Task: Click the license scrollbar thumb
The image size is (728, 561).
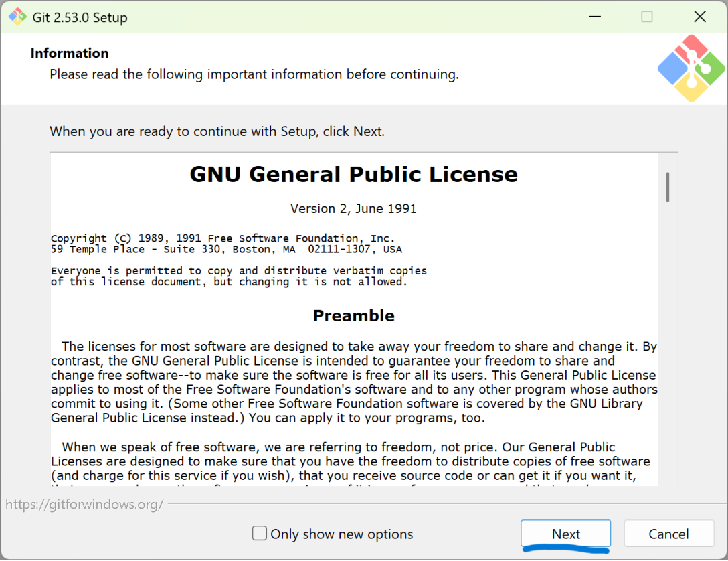Action: 667,187
